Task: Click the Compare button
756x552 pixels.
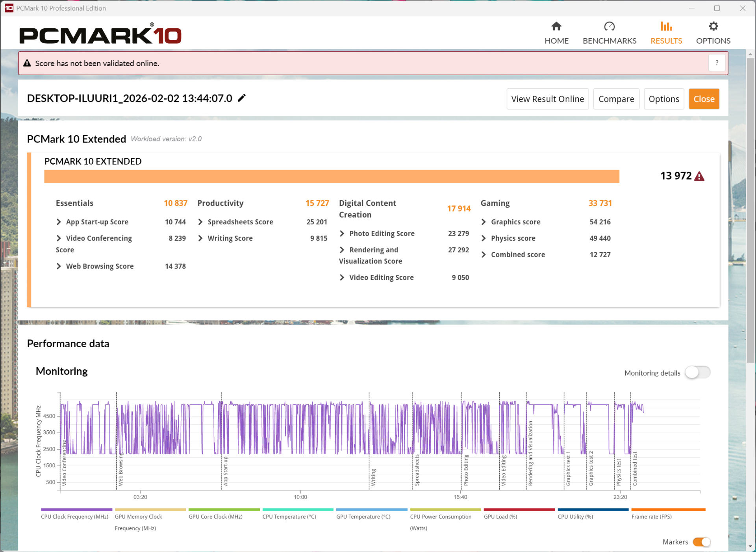Action: coord(616,99)
